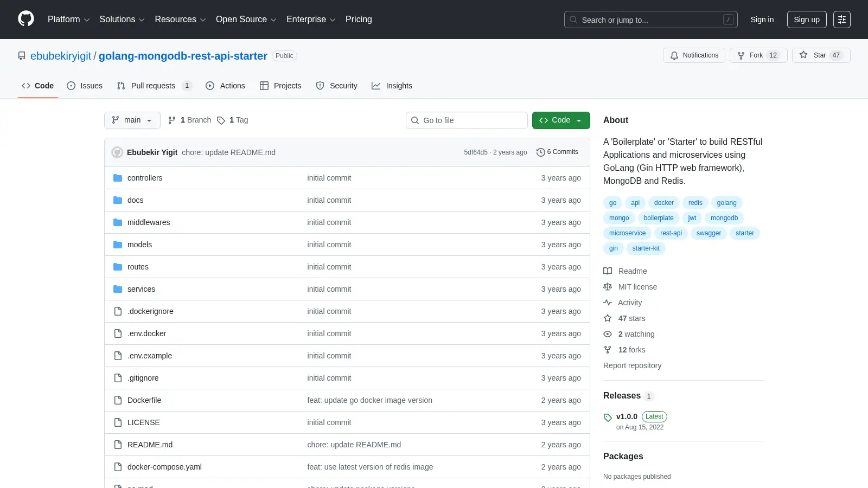
Task: Select the redis topic tag
Action: (x=695, y=203)
